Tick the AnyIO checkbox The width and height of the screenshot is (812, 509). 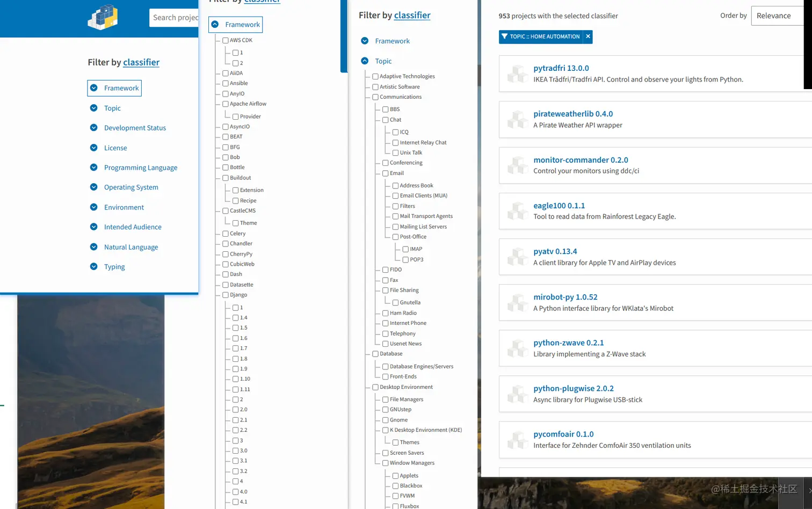click(x=226, y=94)
